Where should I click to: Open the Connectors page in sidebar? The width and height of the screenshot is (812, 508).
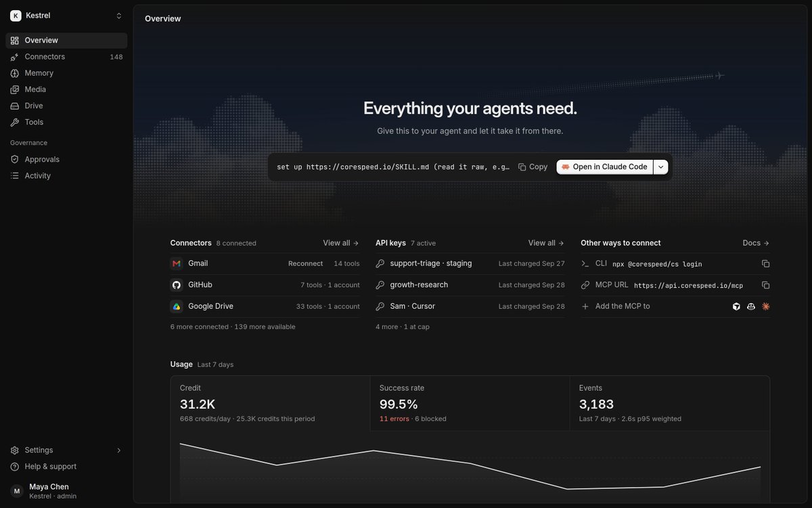[x=66, y=57]
